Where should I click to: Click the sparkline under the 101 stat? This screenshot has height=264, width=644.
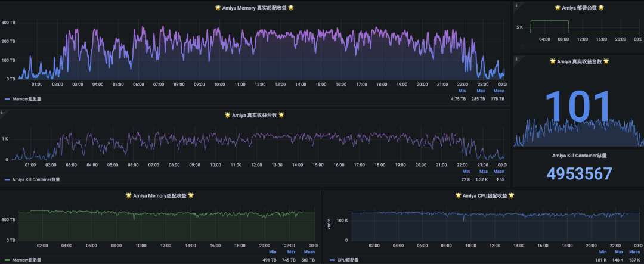[578, 133]
